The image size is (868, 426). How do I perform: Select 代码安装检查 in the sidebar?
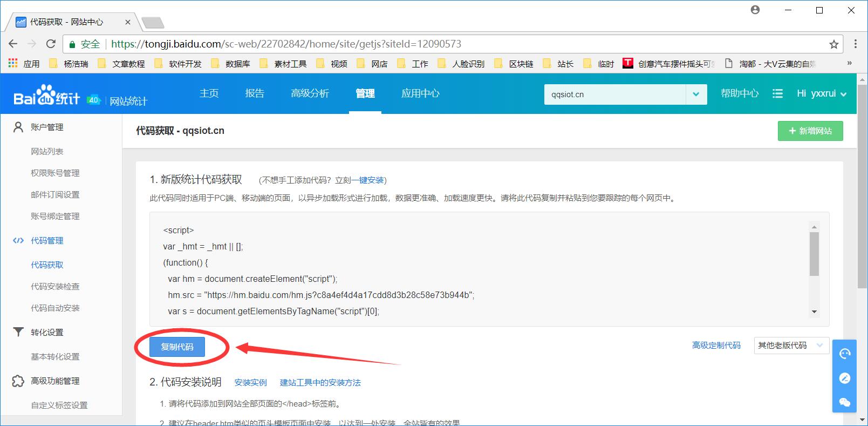coord(55,287)
